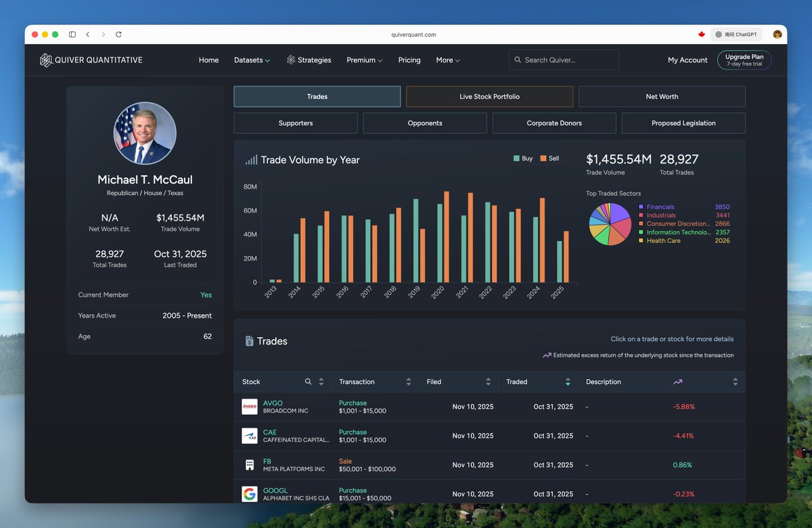Image resolution: width=812 pixels, height=528 pixels.
Task: Click the search magnifier in Quiver search
Action: (518, 60)
